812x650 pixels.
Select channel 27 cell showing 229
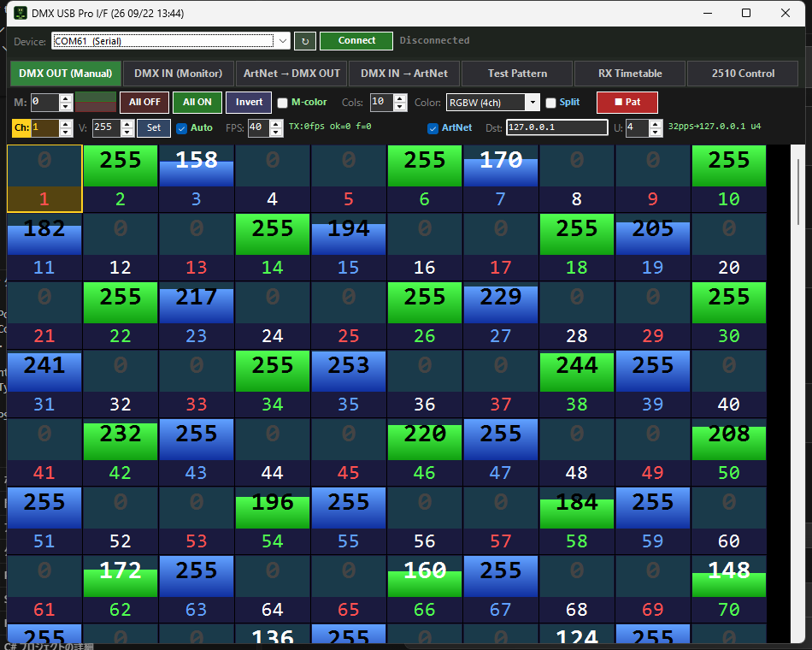tap(501, 316)
